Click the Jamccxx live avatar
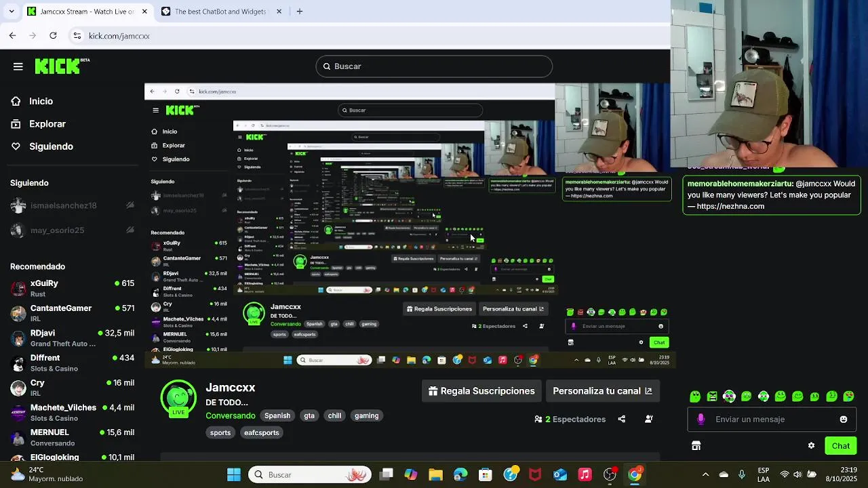868x488 pixels. (x=178, y=399)
